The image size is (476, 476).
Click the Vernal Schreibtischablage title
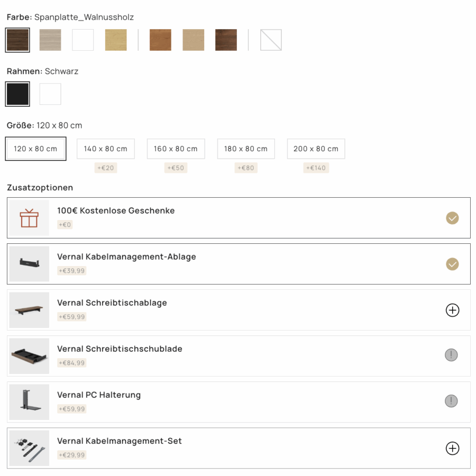click(x=112, y=303)
